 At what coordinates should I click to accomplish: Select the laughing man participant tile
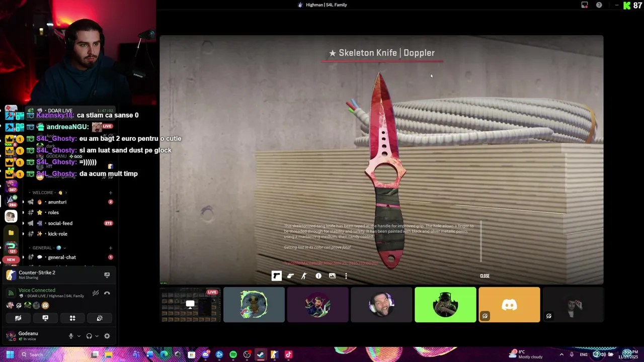(x=381, y=304)
